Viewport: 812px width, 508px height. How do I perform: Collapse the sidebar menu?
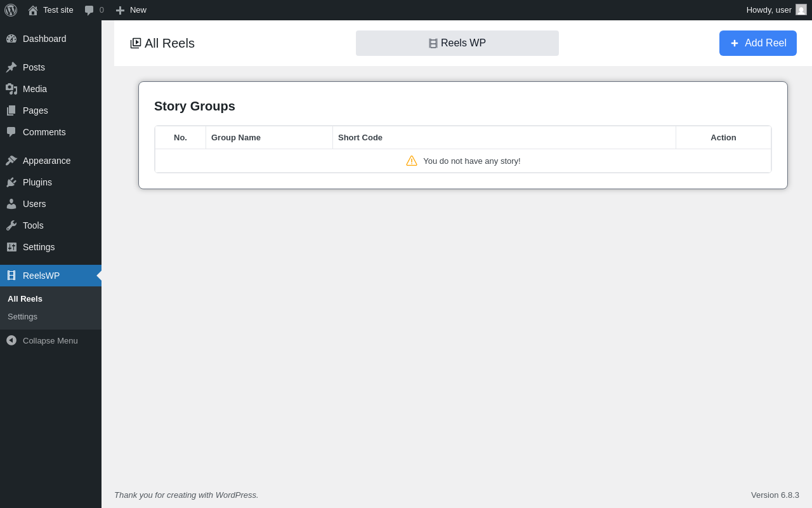pyautogui.click(x=42, y=340)
